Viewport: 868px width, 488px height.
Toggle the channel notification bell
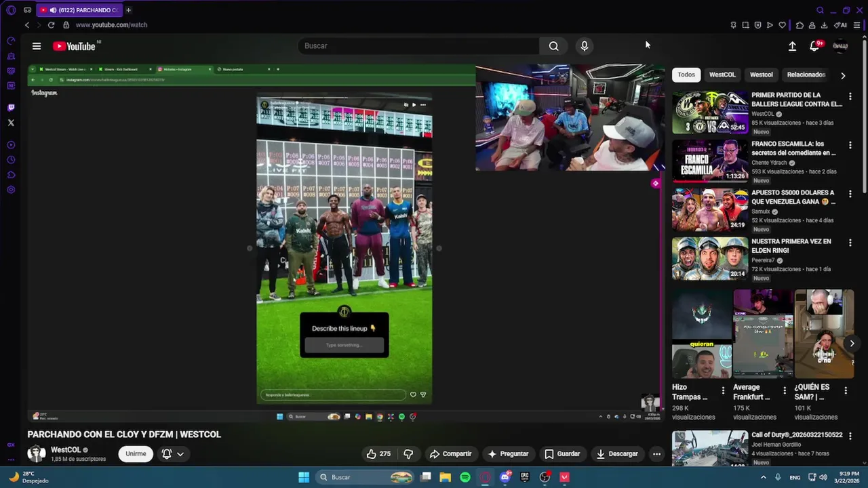click(166, 454)
